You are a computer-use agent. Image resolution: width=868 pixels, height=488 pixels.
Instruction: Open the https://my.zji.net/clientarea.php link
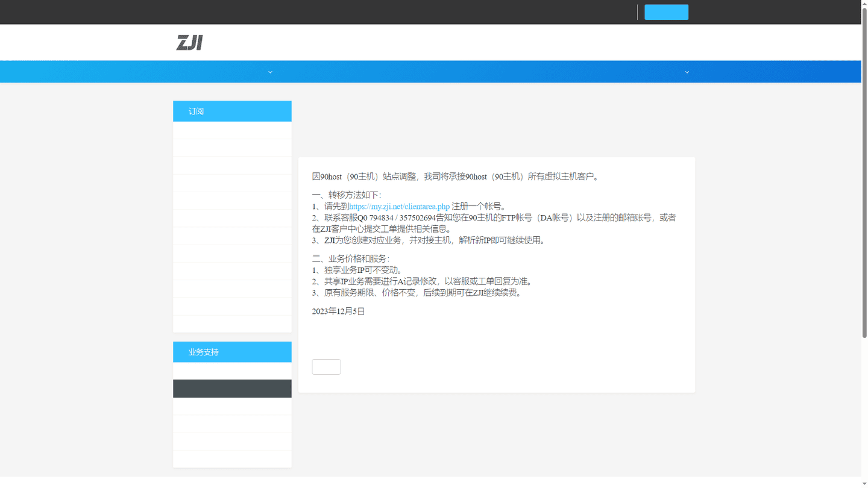399,206
